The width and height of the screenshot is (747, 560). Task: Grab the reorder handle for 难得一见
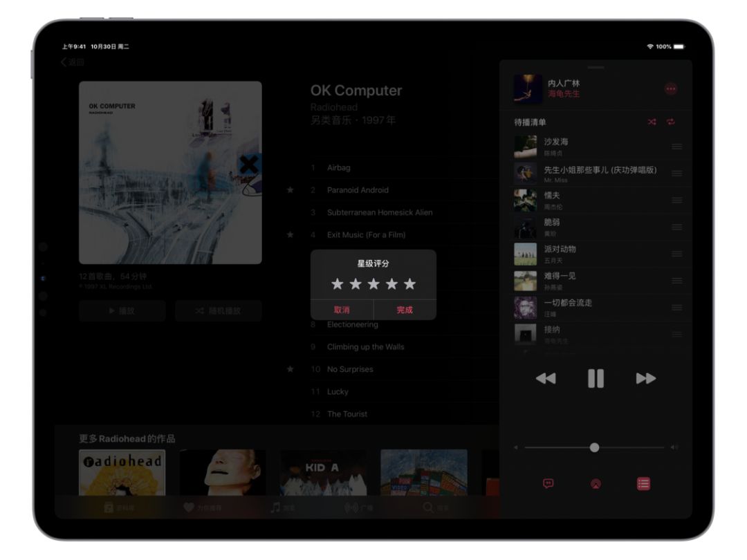tap(676, 281)
